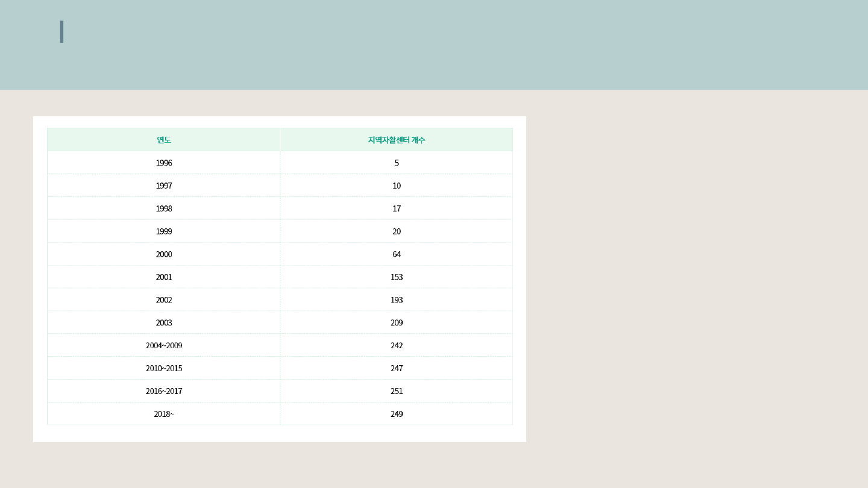
Task: Click the 지역자활센터 개수 column header
Action: (396, 140)
